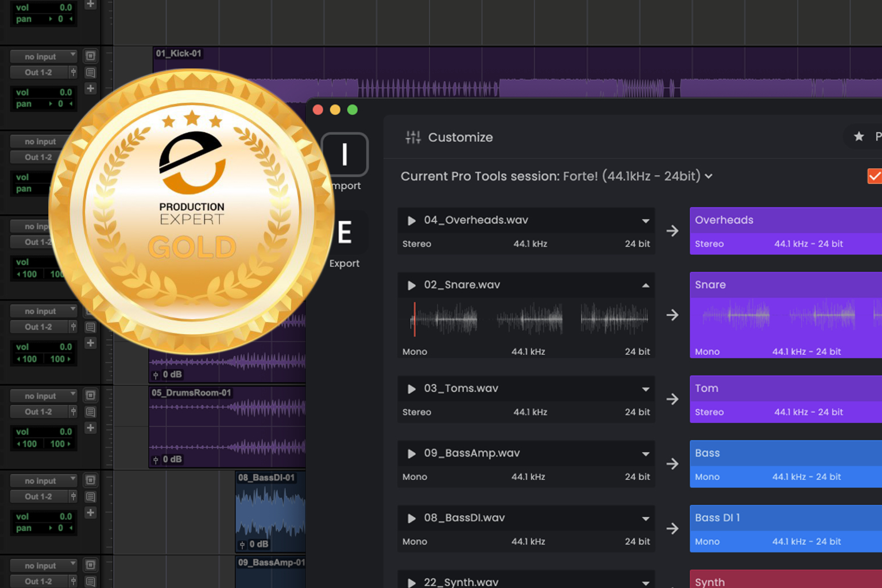
Task: Select the Tom destination track
Action: click(x=786, y=399)
